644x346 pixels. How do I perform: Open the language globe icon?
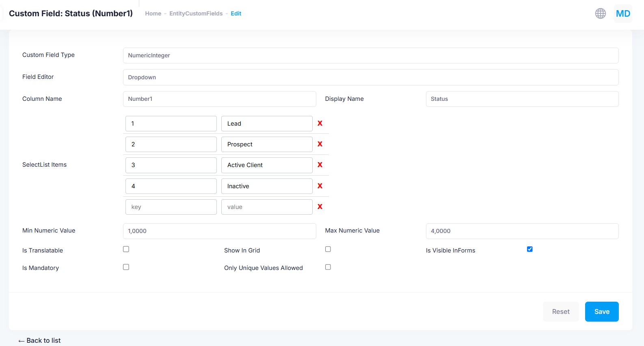(x=600, y=13)
